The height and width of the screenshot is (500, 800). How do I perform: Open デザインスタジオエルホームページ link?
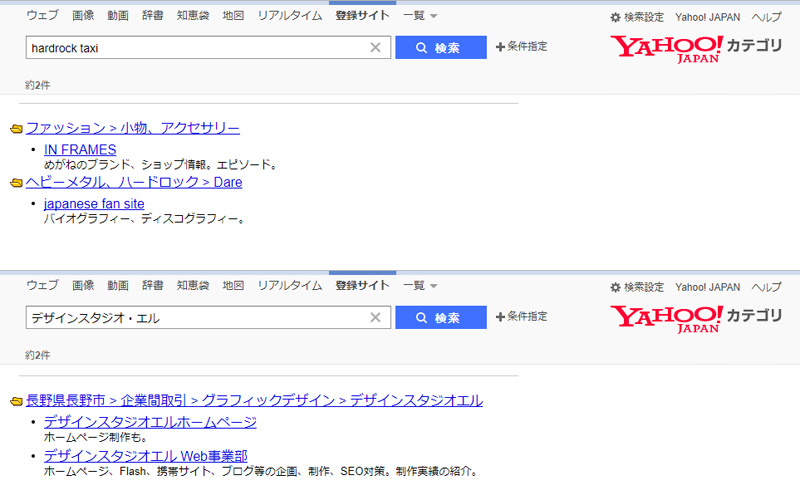(150, 422)
